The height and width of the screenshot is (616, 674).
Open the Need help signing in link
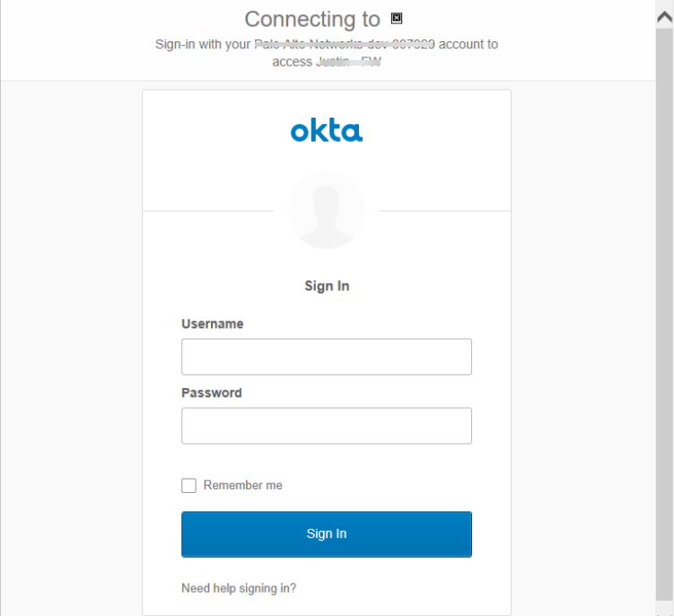coord(239,588)
